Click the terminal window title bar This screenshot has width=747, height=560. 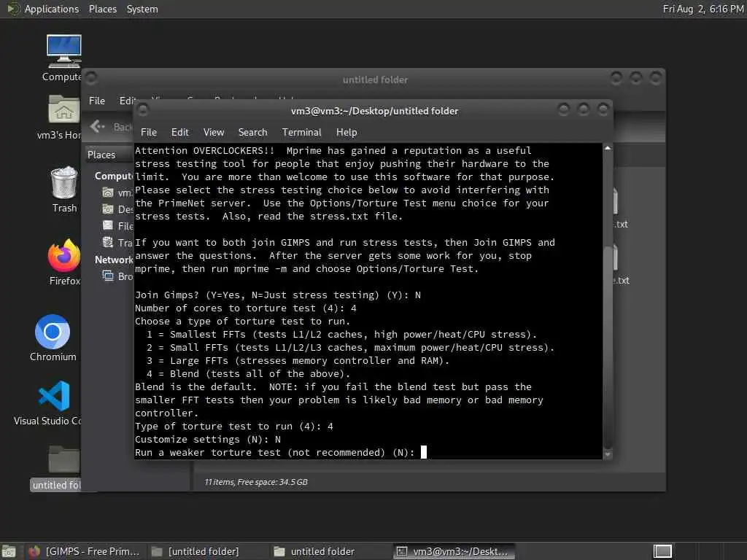coord(374,111)
